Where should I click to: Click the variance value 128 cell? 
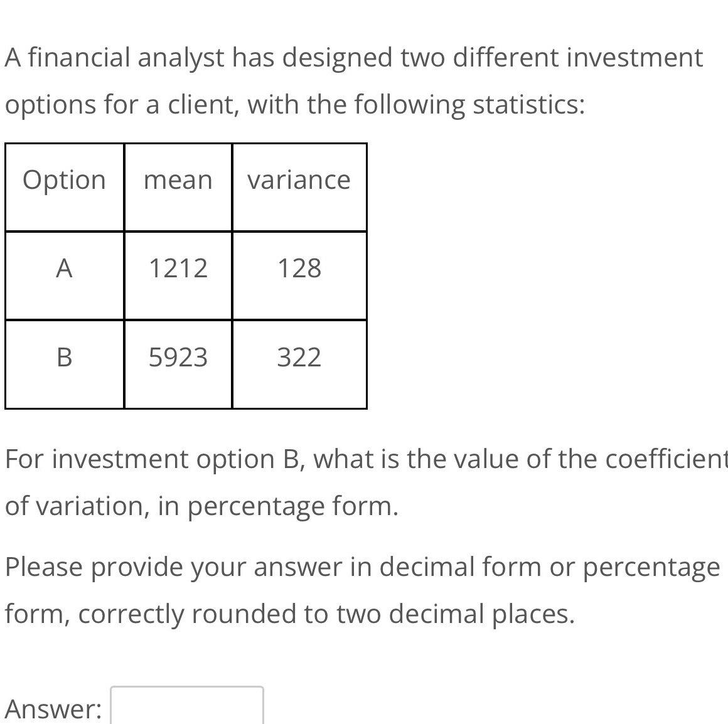tap(299, 275)
